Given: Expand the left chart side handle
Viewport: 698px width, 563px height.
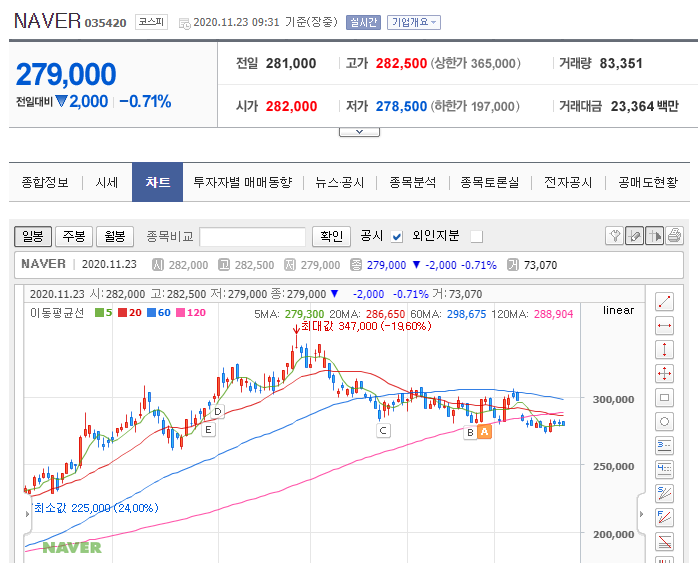Looking at the screenshot, I should click(x=28, y=514).
